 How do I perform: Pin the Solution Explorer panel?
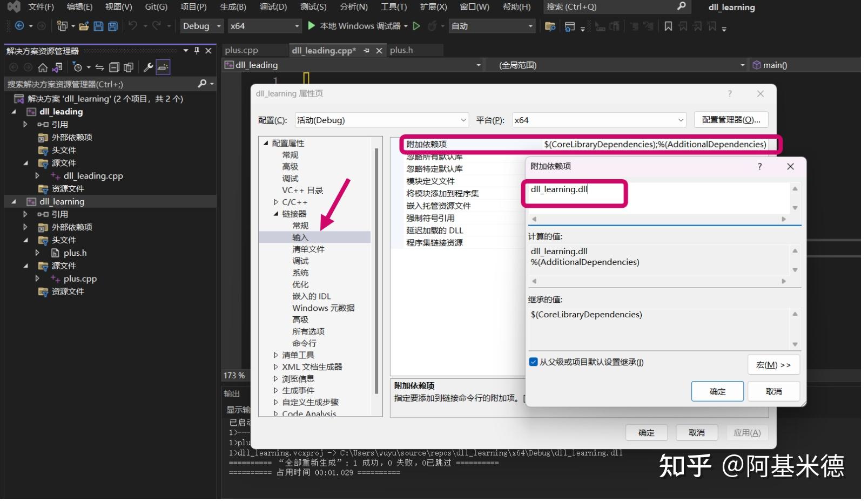pos(197,50)
